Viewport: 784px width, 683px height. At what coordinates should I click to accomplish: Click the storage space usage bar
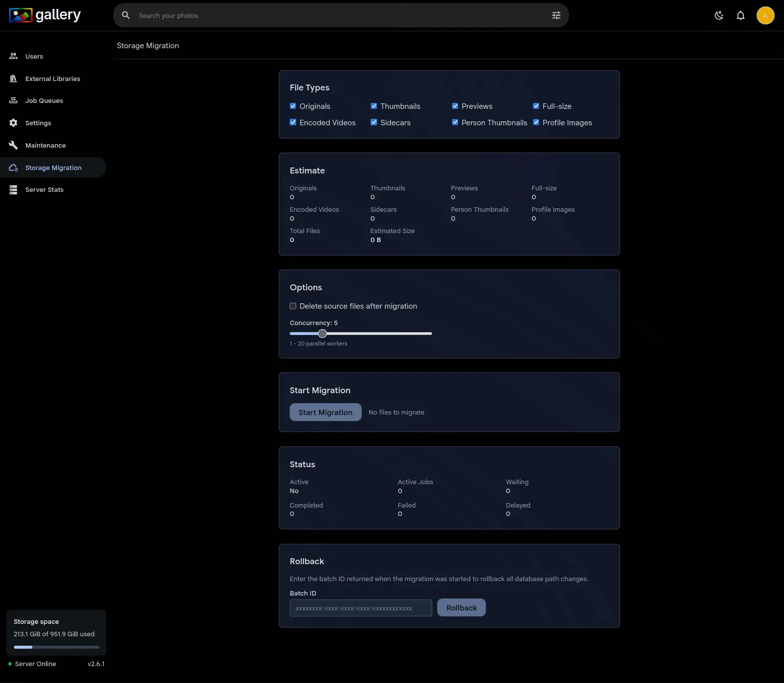(57, 647)
